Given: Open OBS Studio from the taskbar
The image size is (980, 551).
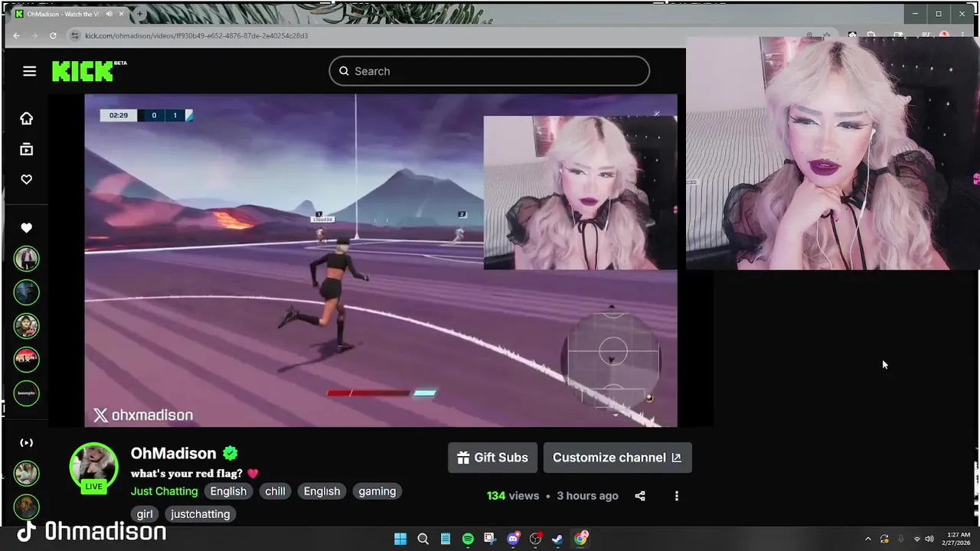Looking at the screenshot, I should (535, 539).
